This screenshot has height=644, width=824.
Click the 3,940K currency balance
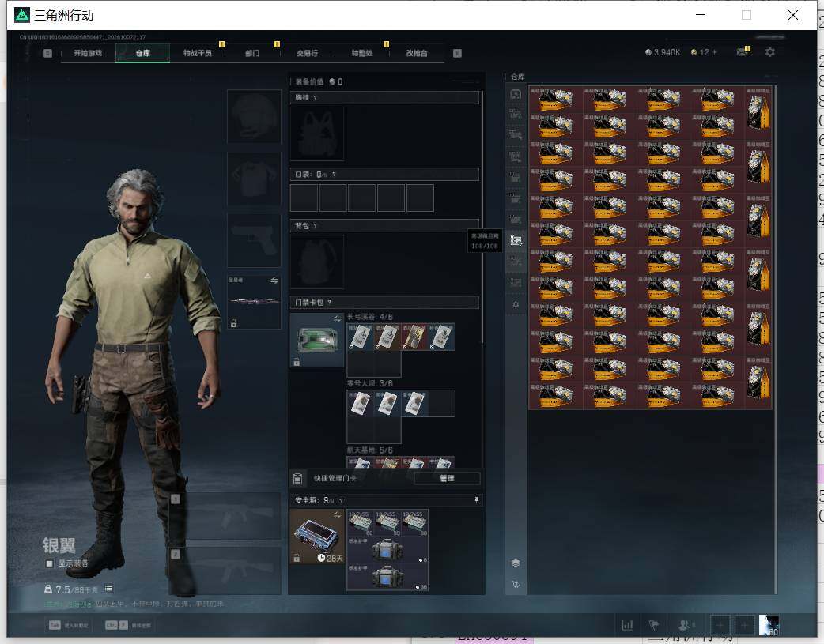[663, 52]
